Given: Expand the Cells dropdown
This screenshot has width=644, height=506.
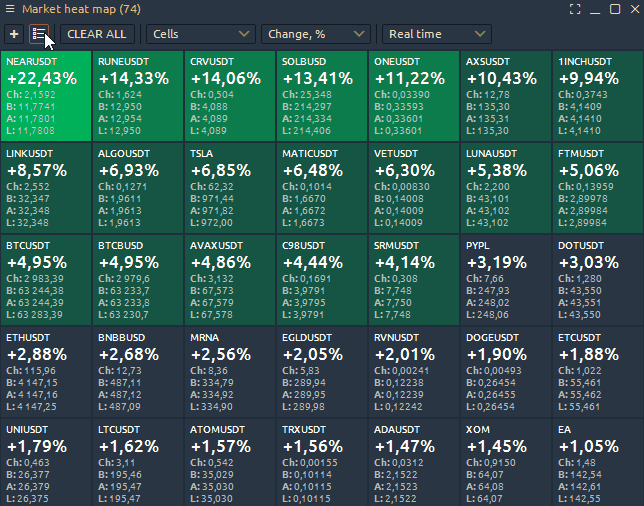Looking at the screenshot, I should point(200,34).
